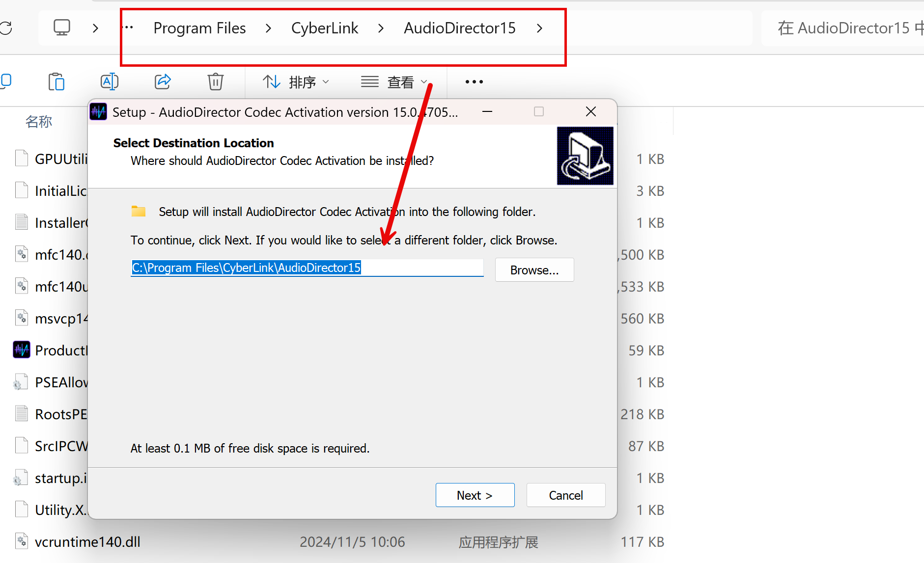This screenshot has width=924, height=563.
Task: Click the Browse... button
Action: pos(534,270)
